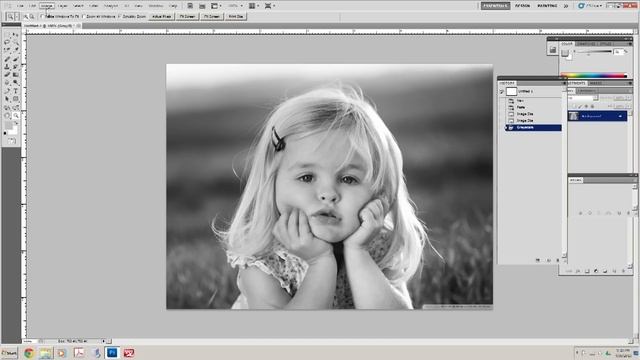Select the Blur tool
Image resolution: width=640 pixels, height=360 pixels.
pos(7,83)
